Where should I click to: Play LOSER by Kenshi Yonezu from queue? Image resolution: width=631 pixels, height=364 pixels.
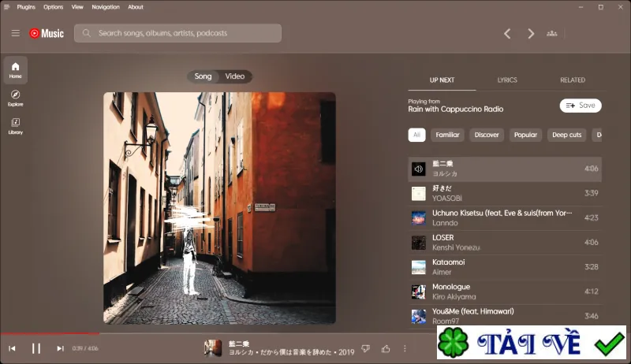tap(505, 243)
